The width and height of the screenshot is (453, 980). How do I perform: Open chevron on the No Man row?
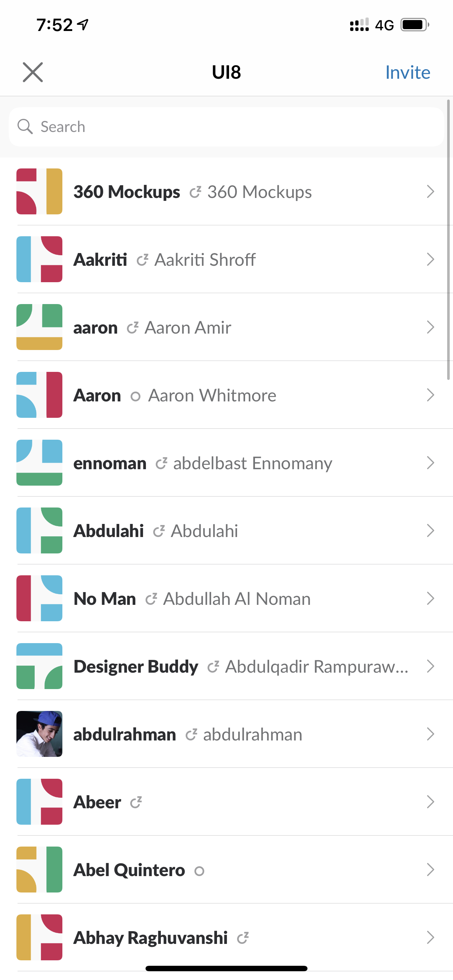tap(430, 598)
